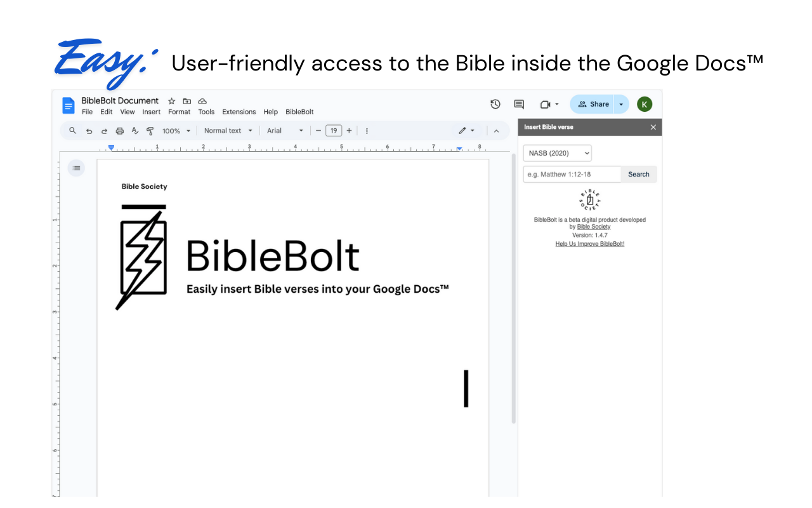Click the 'Version: 1.4.7' text
Screen dimensions: 812x508
590,236
